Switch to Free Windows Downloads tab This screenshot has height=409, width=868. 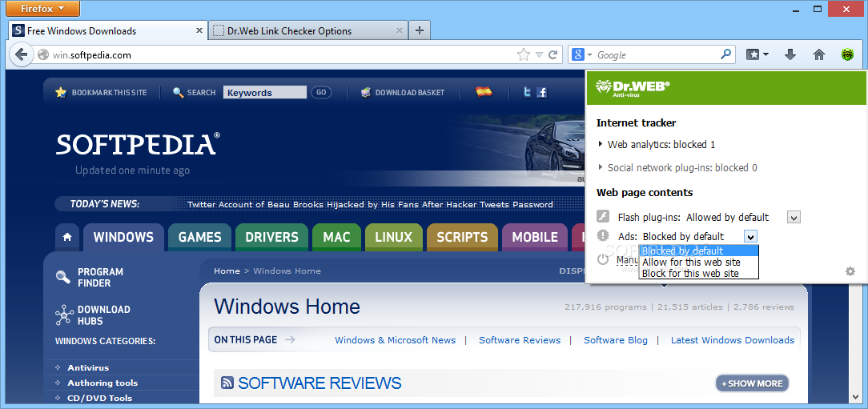pyautogui.click(x=108, y=30)
